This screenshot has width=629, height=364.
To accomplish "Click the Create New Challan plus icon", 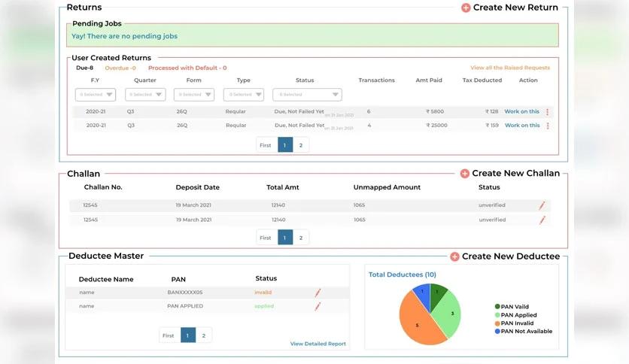I will (x=464, y=174).
